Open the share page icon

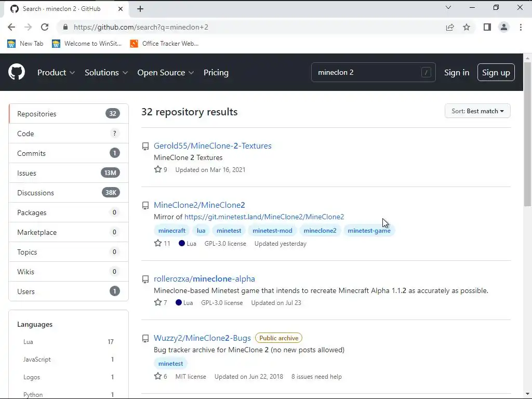(450, 27)
